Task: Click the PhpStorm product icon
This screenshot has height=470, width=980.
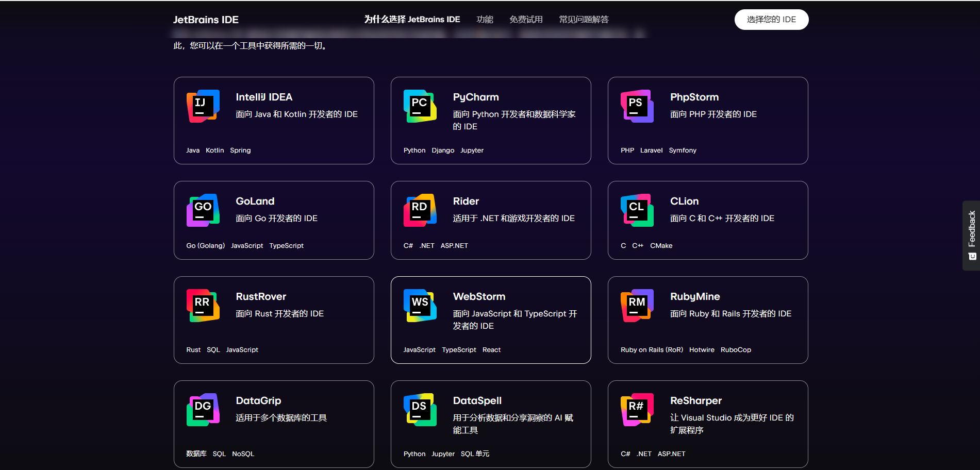Action: click(x=637, y=107)
